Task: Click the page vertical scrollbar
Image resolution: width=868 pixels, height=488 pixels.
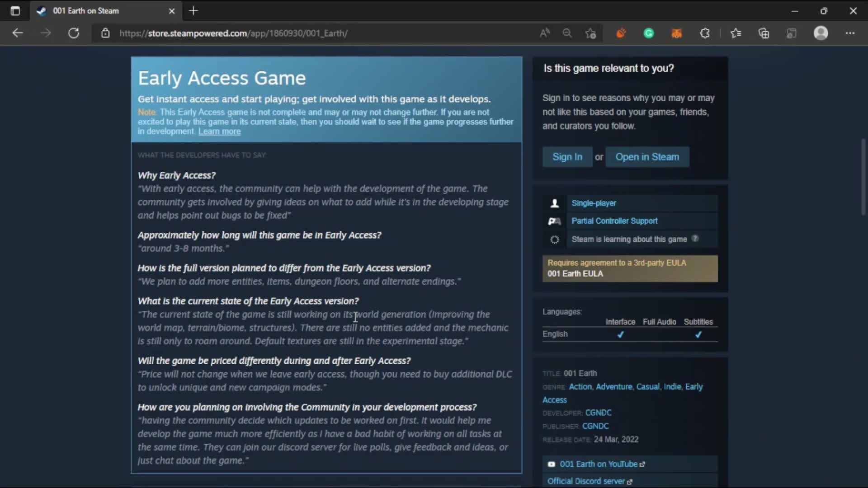Action: pos(863,176)
